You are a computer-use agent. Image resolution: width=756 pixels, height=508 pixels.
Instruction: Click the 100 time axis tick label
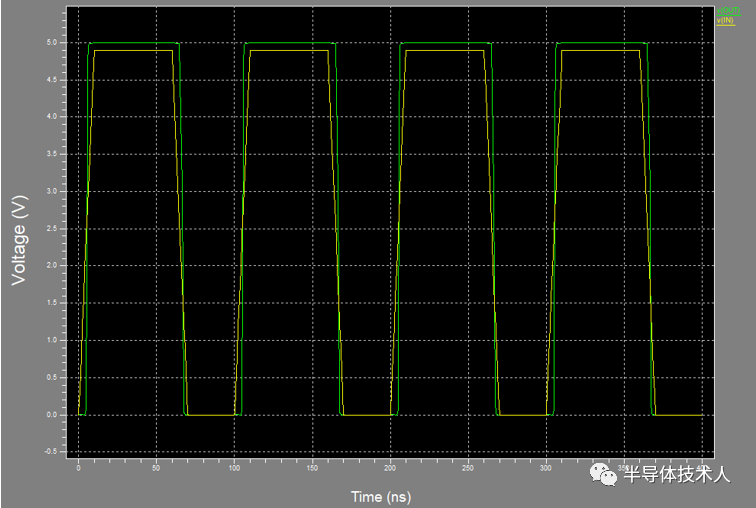click(x=234, y=468)
